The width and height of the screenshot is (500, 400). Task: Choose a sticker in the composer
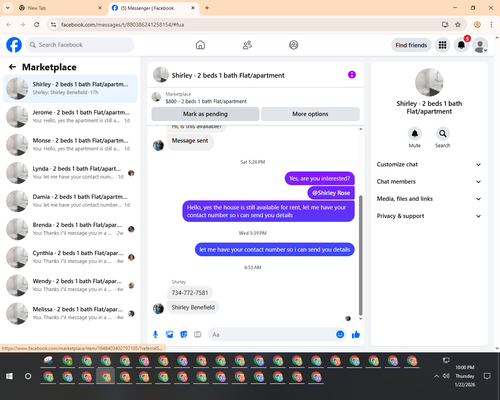click(x=184, y=334)
